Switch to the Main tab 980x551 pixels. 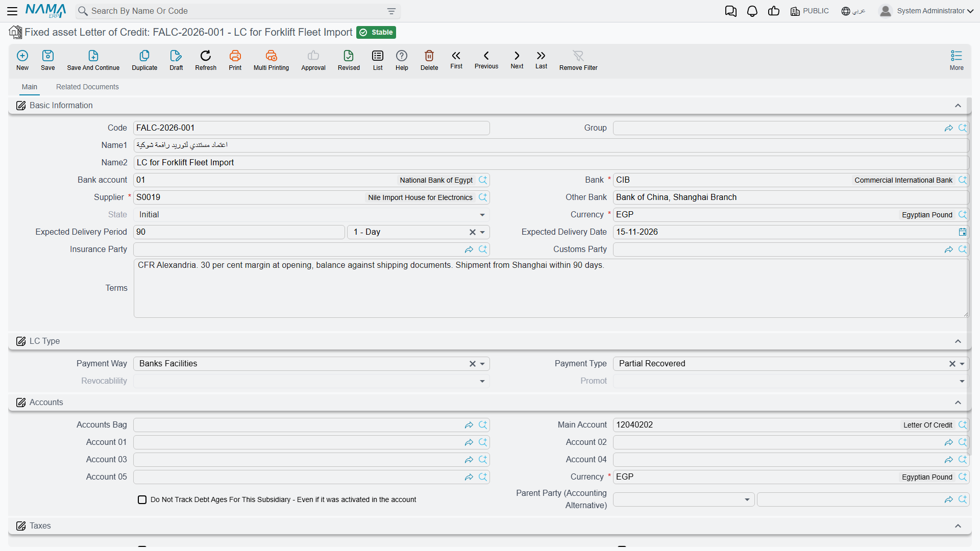[30, 87]
